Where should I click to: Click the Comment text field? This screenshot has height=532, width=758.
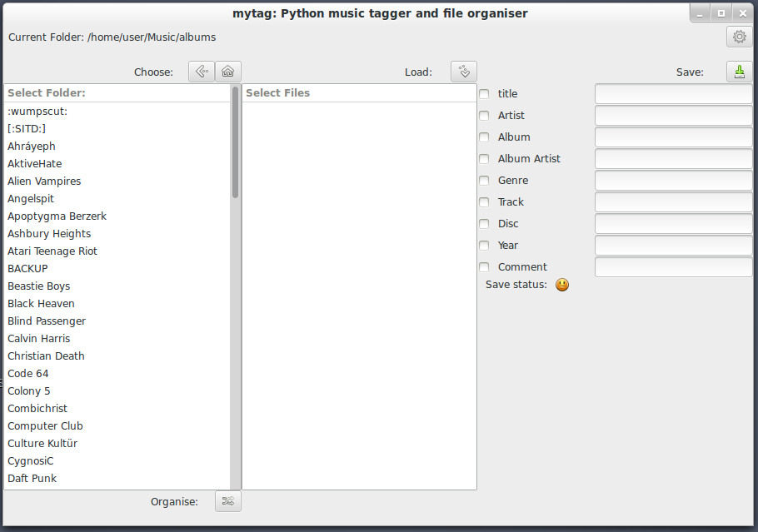pyautogui.click(x=673, y=266)
